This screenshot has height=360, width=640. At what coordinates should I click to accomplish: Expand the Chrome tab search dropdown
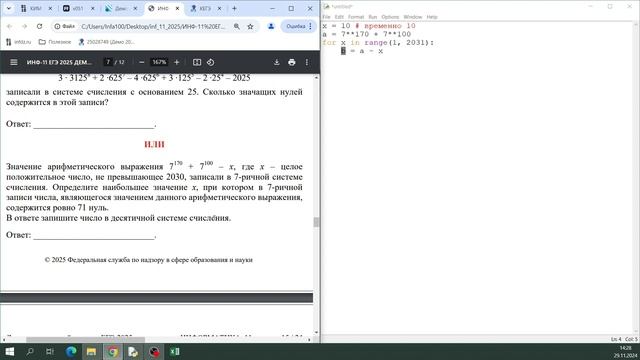(x=9, y=8)
